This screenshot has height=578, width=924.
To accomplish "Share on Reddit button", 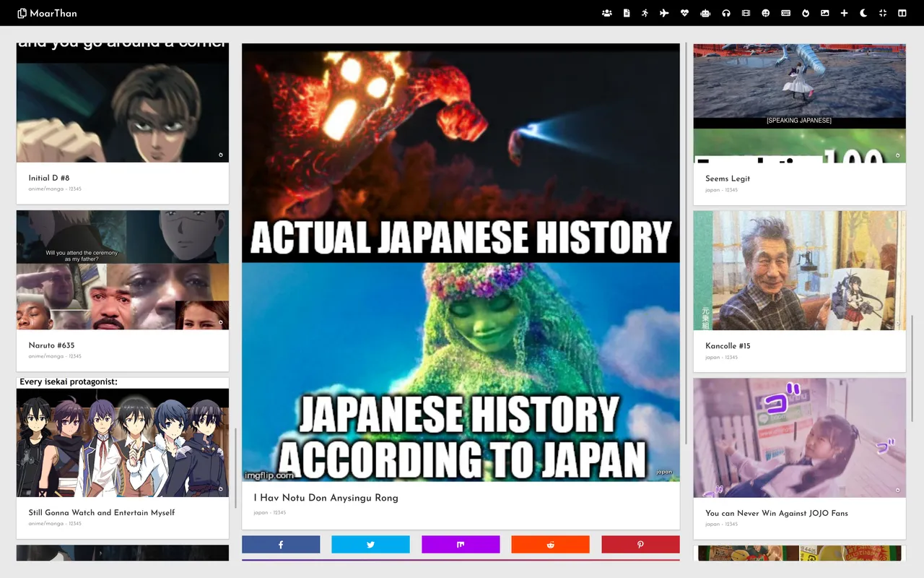I will coord(550,545).
